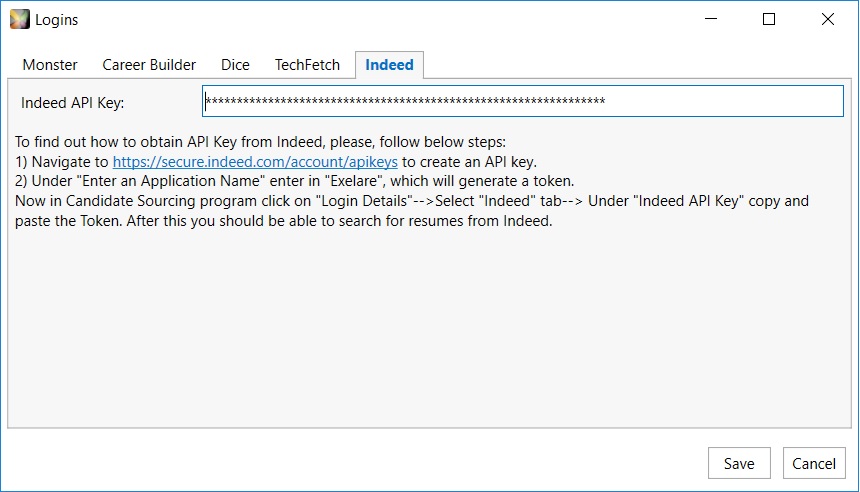Image resolution: width=860 pixels, height=492 pixels.
Task: Open the secure.indeed.com apikeys link
Action: click(255, 162)
